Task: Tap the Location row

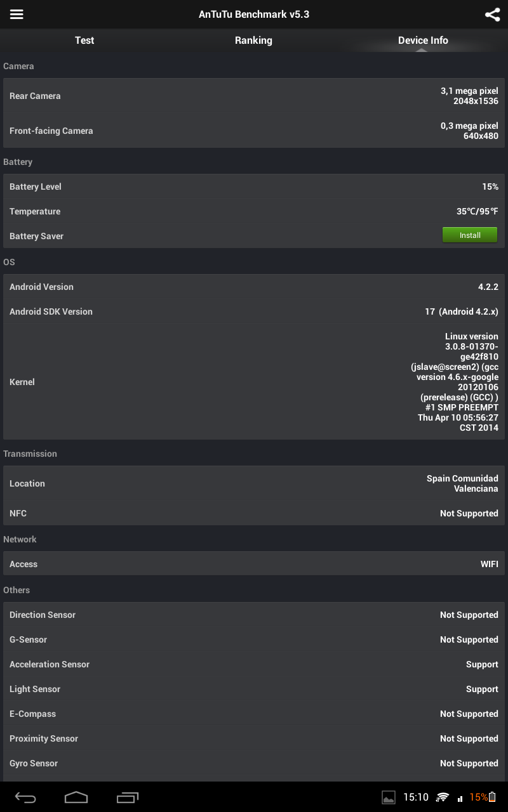Action: coord(254,483)
